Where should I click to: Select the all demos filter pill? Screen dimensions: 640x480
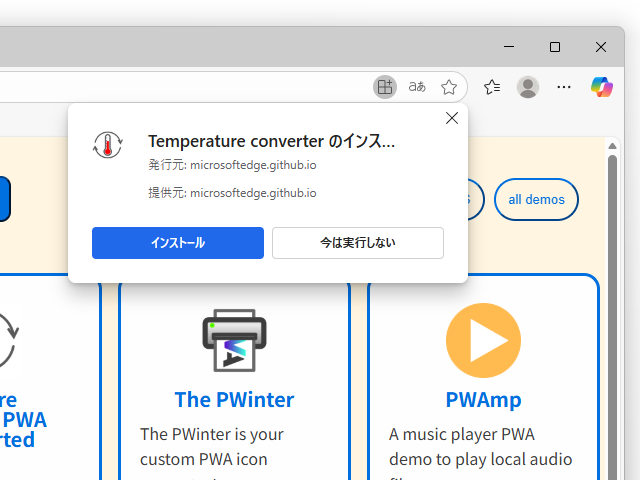pos(536,200)
